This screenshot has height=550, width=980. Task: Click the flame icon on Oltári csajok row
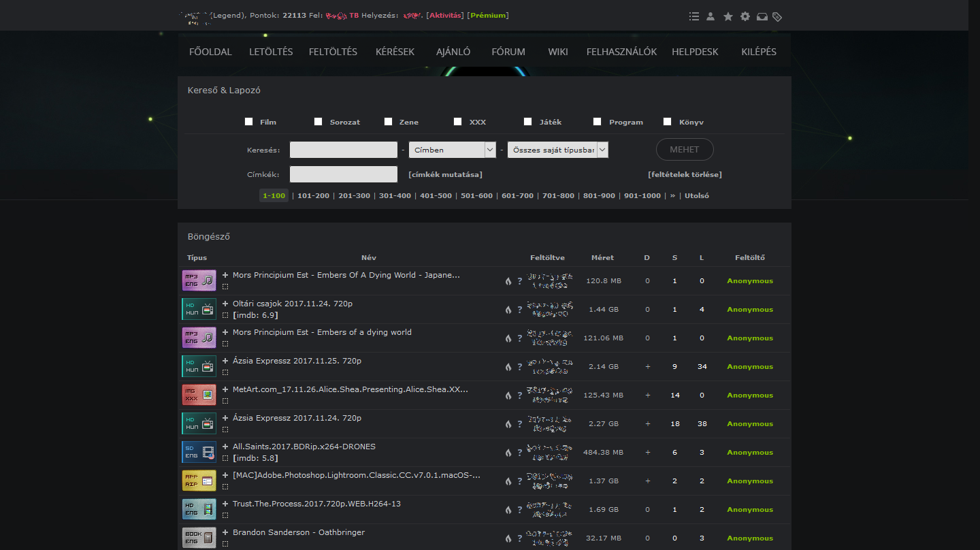click(x=508, y=310)
